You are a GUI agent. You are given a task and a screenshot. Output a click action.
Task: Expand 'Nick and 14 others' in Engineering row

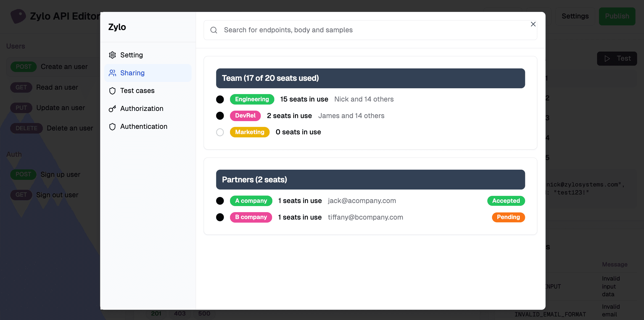tap(364, 99)
